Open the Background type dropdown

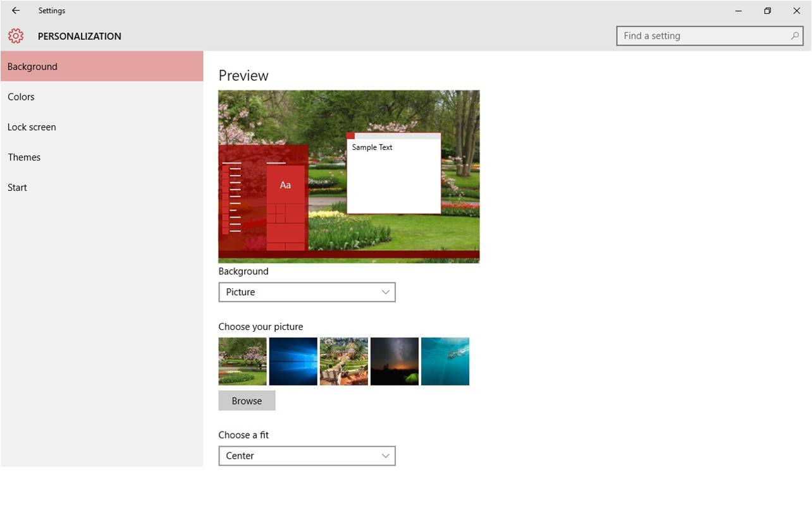(307, 292)
